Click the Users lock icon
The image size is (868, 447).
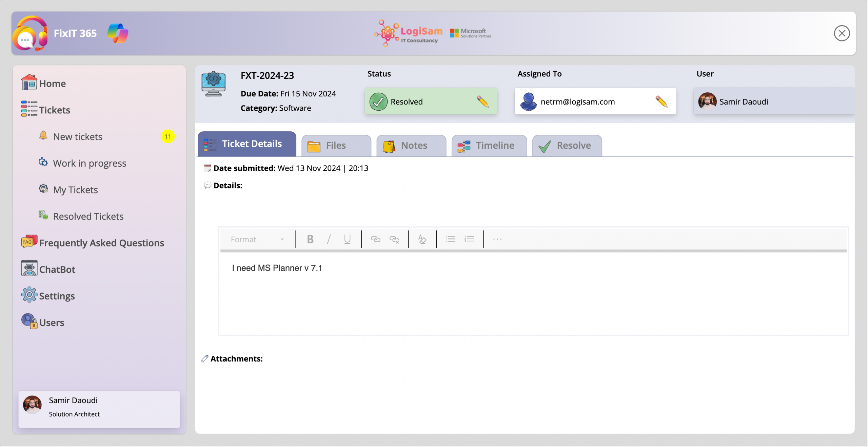point(29,321)
